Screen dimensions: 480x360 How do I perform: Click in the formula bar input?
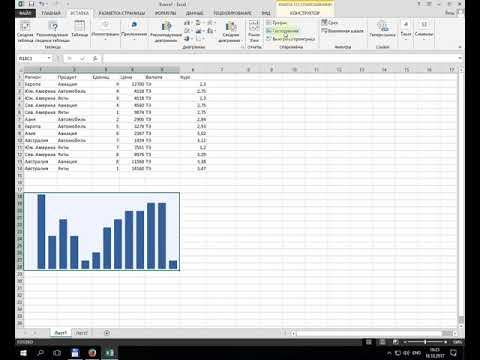click(x=279, y=58)
